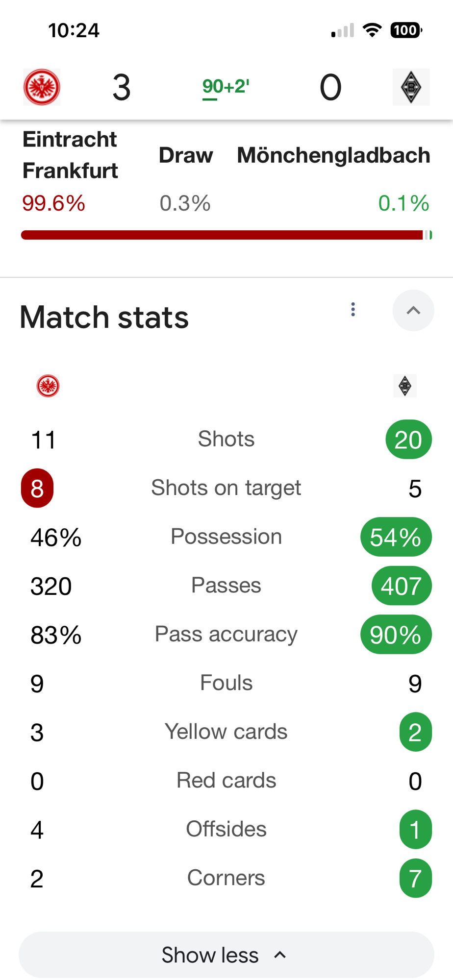Tap the red 8 shots on target badge

click(37, 488)
